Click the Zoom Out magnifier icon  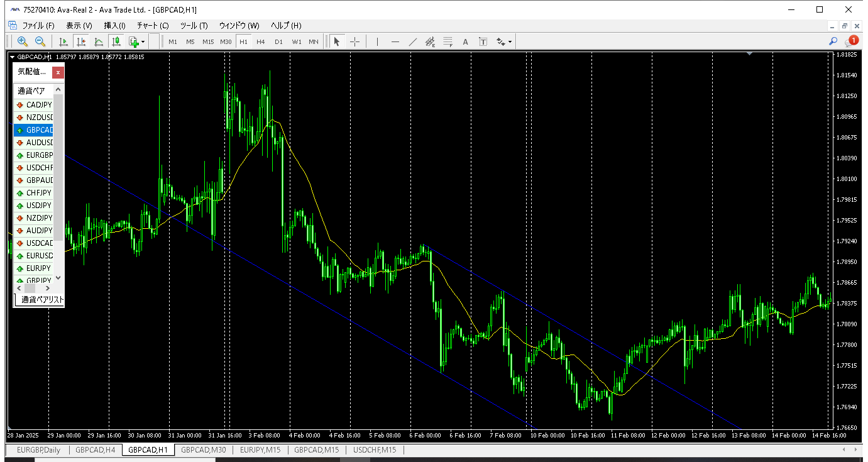(40, 41)
